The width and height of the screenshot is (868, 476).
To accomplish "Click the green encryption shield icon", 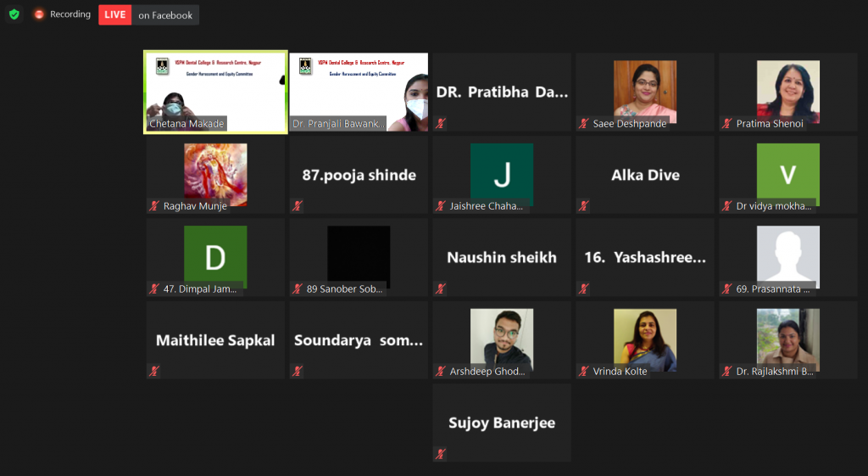I will [x=14, y=14].
